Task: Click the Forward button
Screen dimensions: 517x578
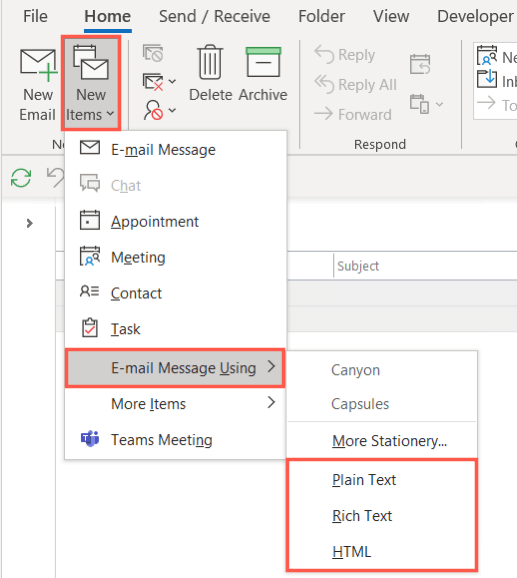Action: tap(353, 114)
